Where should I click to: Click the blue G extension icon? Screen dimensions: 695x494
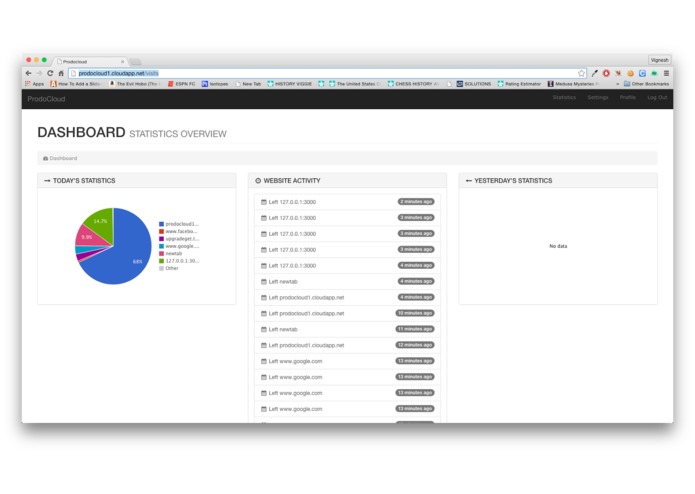coord(642,73)
